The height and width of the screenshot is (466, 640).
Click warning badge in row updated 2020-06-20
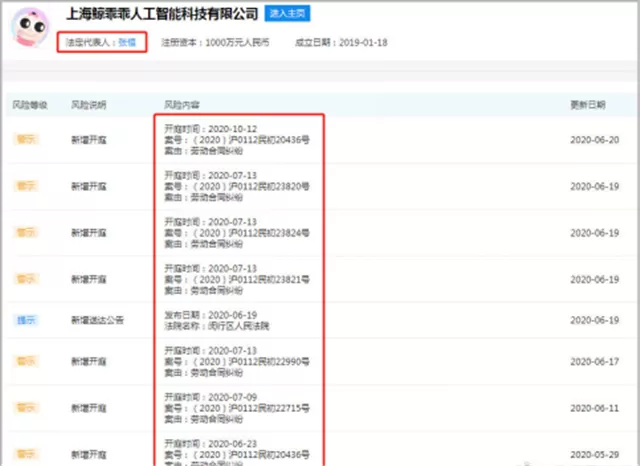tap(26, 140)
